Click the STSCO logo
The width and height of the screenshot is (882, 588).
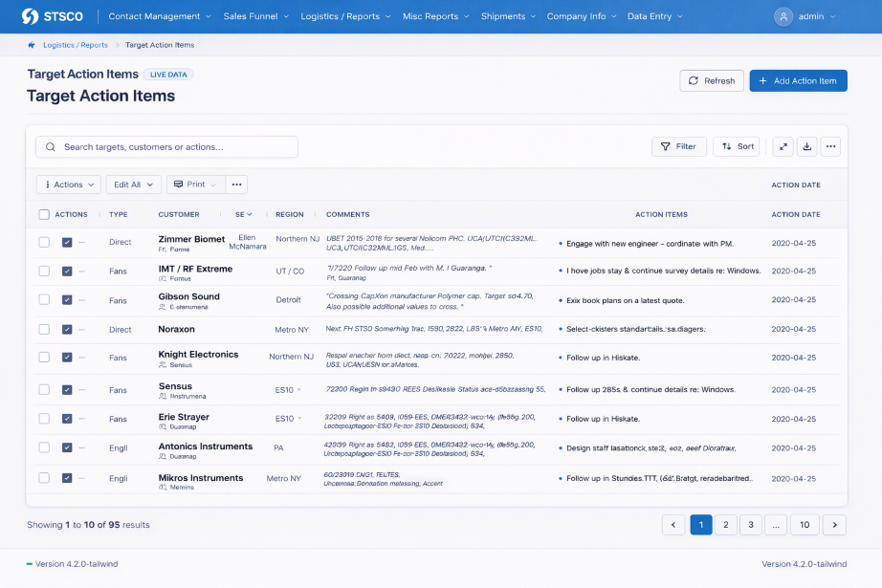point(53,16)
